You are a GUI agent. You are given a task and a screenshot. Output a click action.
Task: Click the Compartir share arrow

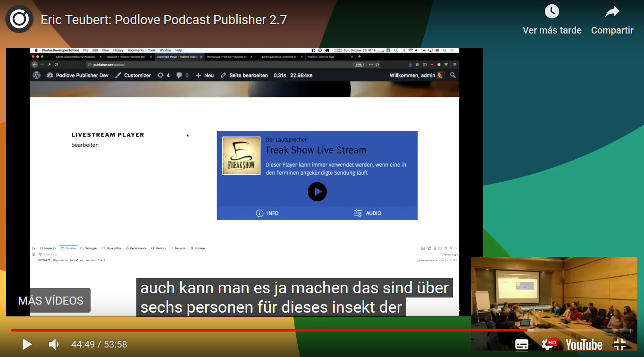pos(612,12)
